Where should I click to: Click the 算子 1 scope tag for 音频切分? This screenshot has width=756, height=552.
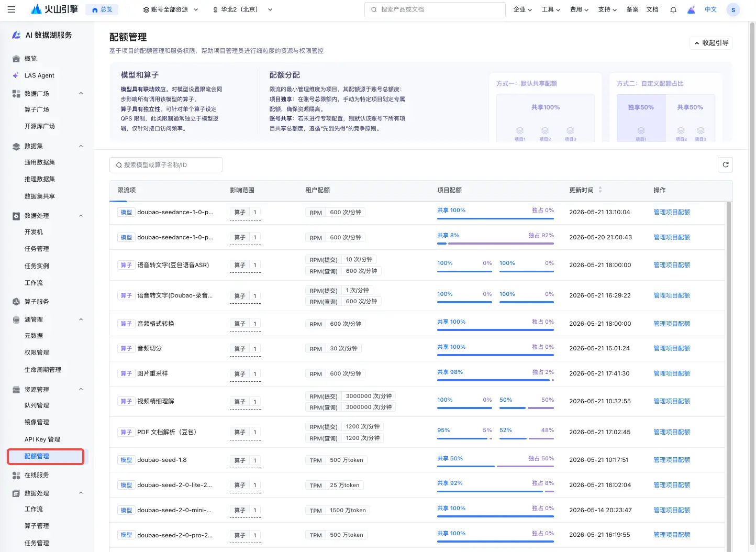coord(245,349)
